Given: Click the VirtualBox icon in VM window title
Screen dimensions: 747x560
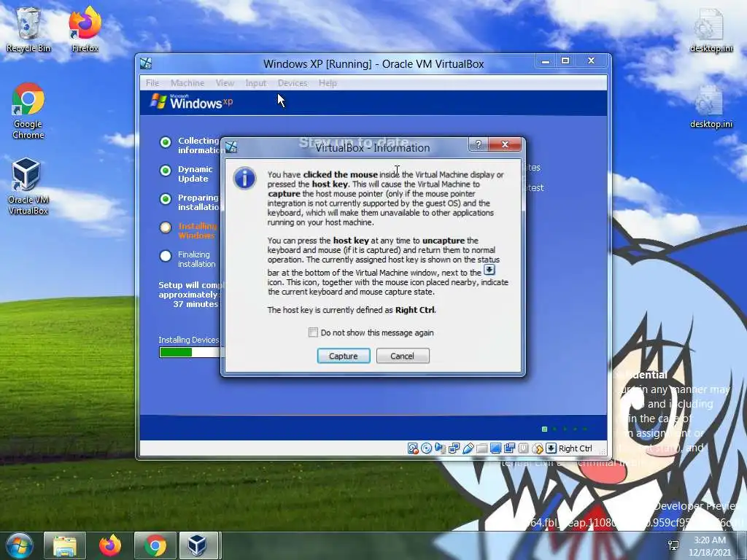Looking at the screenshot, I should [x=146, y=63].
